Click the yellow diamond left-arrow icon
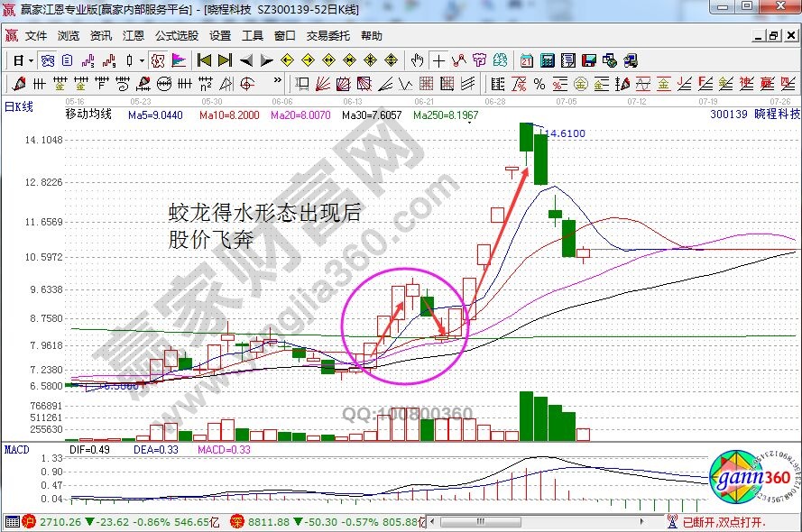Image resolution: width=802 pixels, height=532 pixels. point(287,60)
